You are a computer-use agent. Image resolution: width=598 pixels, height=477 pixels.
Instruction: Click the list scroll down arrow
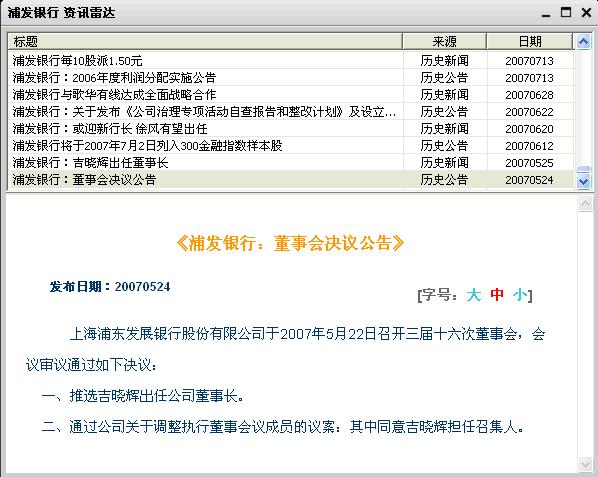coord(583,181)
